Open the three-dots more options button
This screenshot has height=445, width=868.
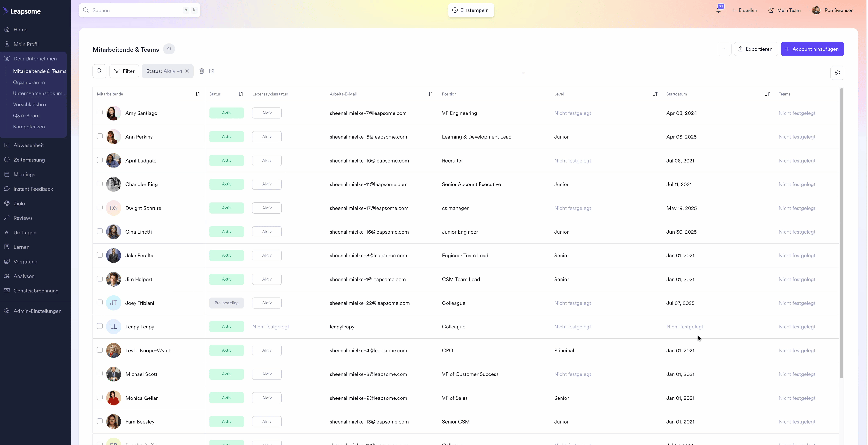click(724, 49)
